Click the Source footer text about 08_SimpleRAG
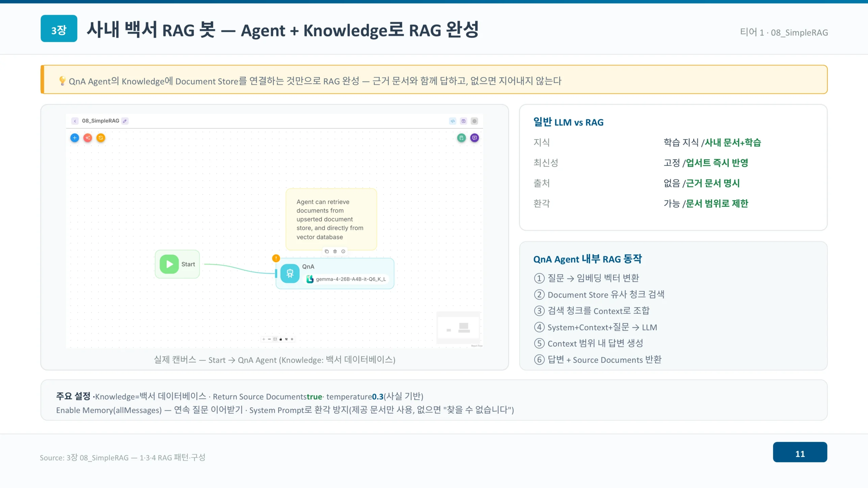Viewport: 868px width, 488px height. [122, 458]
